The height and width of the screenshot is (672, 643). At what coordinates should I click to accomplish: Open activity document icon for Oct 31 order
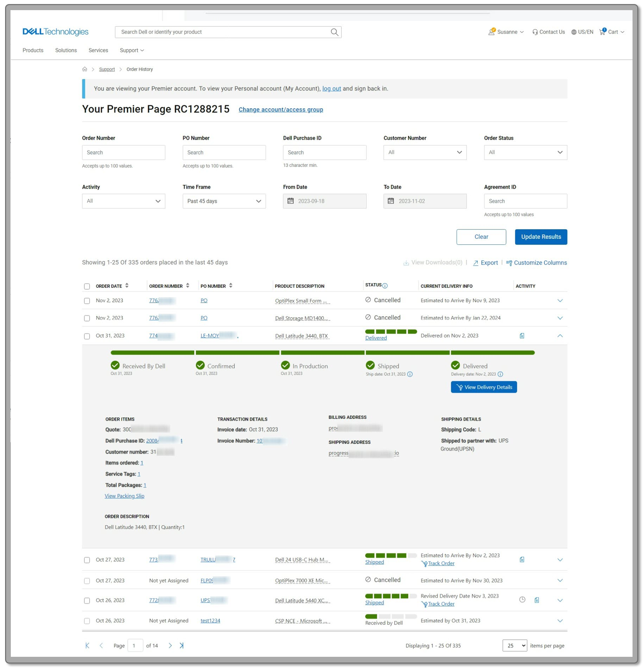pos(522,335)
